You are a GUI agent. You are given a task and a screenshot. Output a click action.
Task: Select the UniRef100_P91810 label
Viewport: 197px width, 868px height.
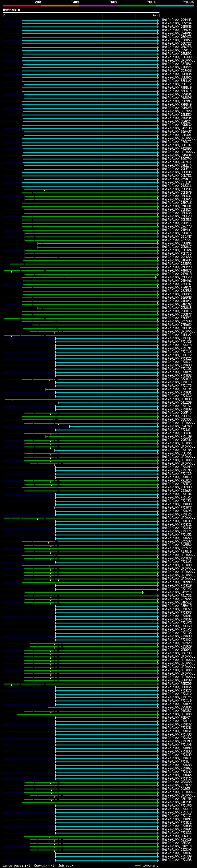(177, 480)
